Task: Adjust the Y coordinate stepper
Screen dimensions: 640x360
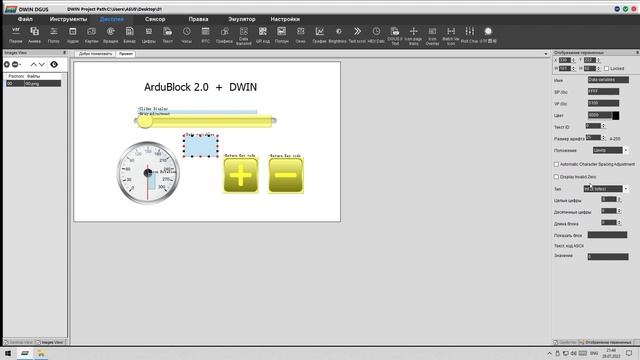Action: click(x=598, y=60)
